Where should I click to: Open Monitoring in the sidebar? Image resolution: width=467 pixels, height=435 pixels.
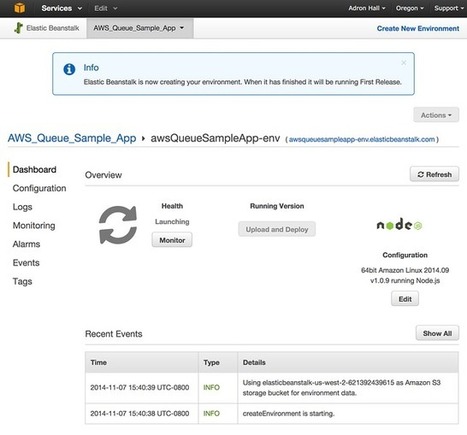click(x=34, y=225)
